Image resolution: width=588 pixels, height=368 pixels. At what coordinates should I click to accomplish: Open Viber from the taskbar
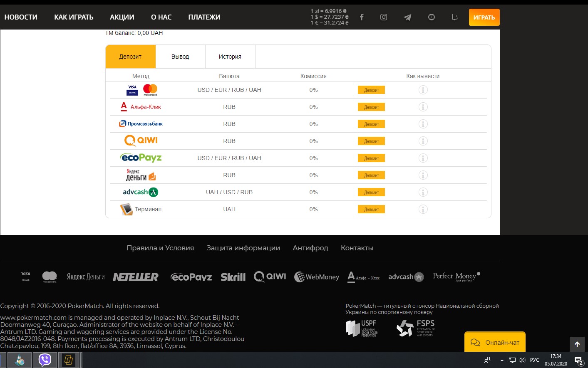[x=45, y=360]
